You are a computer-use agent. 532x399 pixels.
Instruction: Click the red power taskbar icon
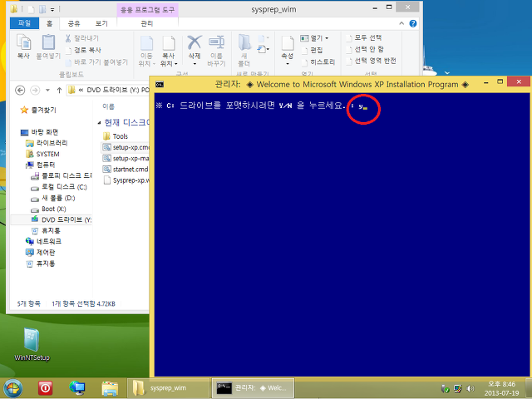[x=45, y=388]
